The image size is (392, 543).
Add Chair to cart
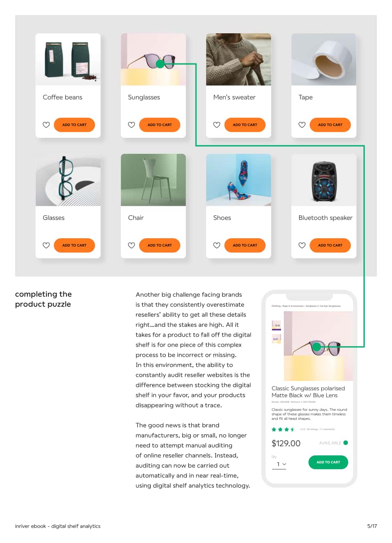159,245
